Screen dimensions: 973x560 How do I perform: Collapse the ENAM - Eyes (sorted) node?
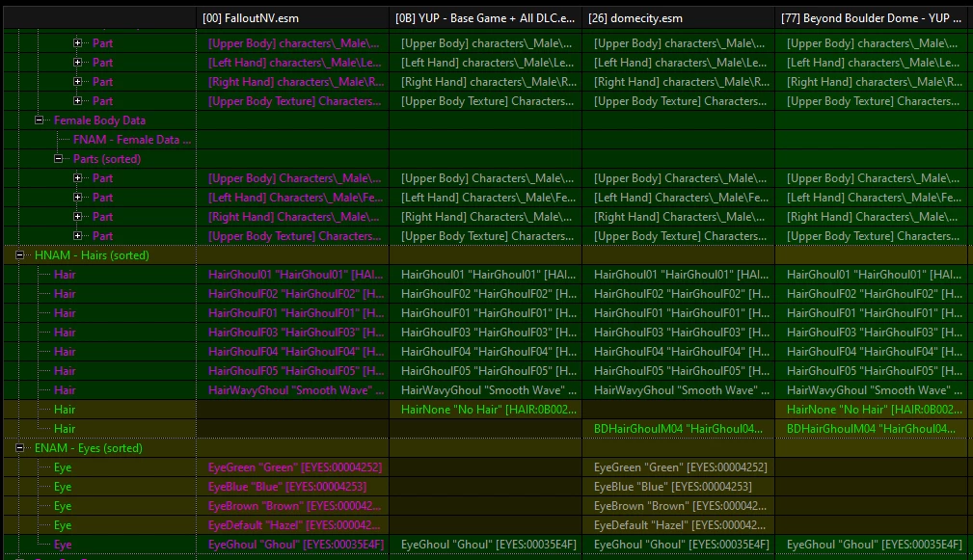tap(20, 448)
